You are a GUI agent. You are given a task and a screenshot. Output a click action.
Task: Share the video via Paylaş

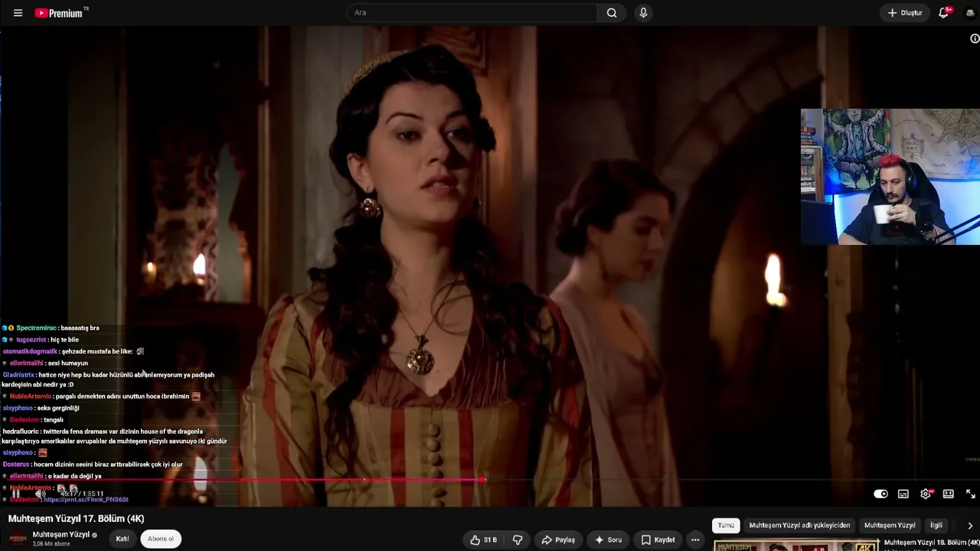(558, 540)
